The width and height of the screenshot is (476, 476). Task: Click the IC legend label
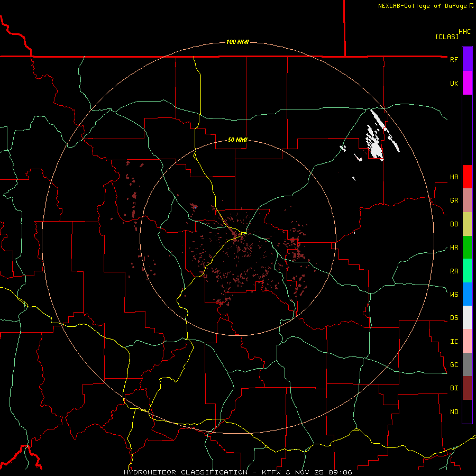[x=454, y=342]
